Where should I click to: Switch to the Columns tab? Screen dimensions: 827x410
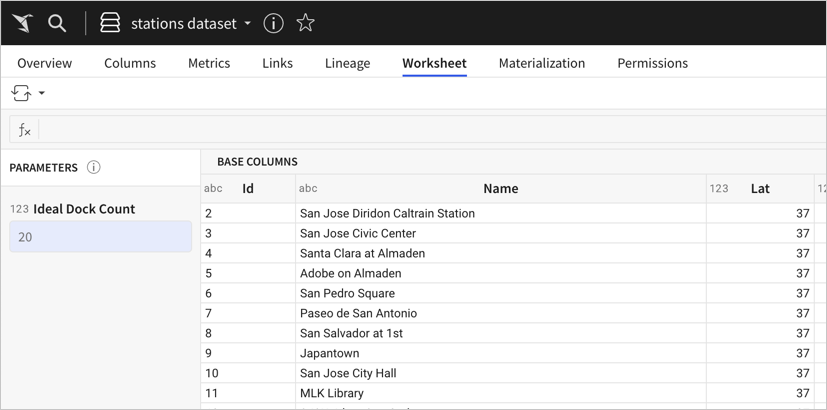[130, 63]
